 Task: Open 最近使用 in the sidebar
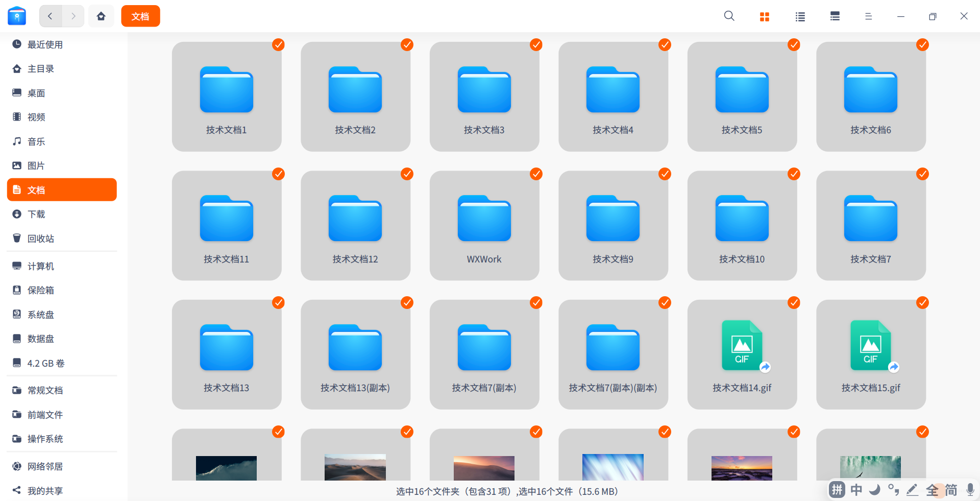pos(62,44)
